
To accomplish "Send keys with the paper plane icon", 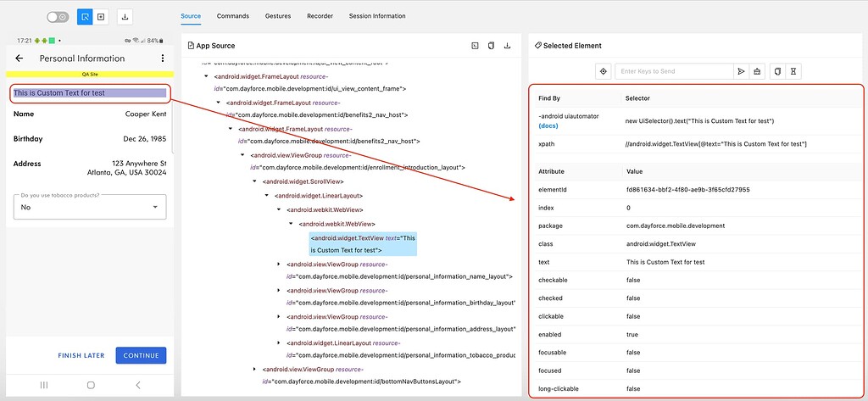I will tap(741, 71).
